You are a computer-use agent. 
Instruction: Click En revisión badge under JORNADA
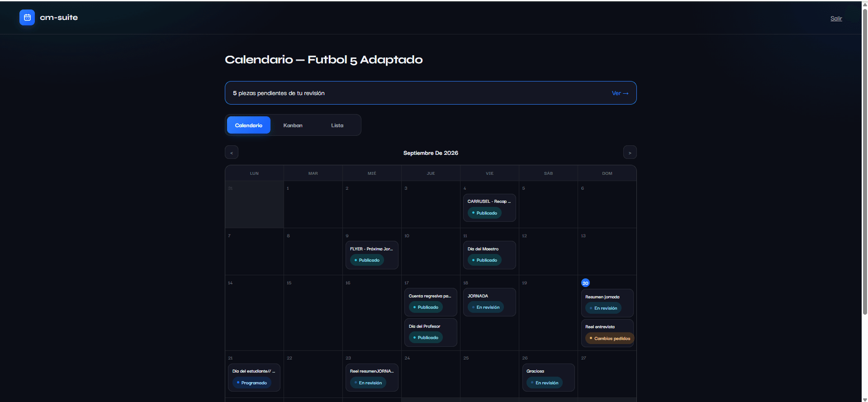click(x=486, y=307)
